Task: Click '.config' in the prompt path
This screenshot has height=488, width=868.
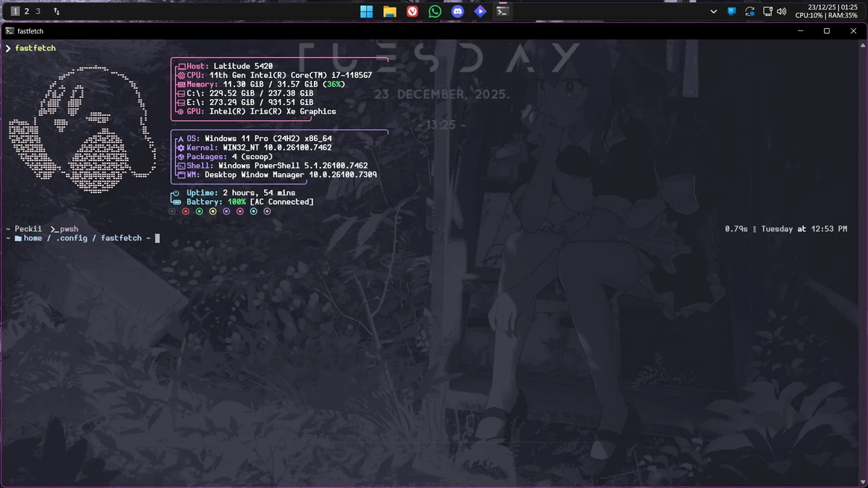Action: (72, 239)
